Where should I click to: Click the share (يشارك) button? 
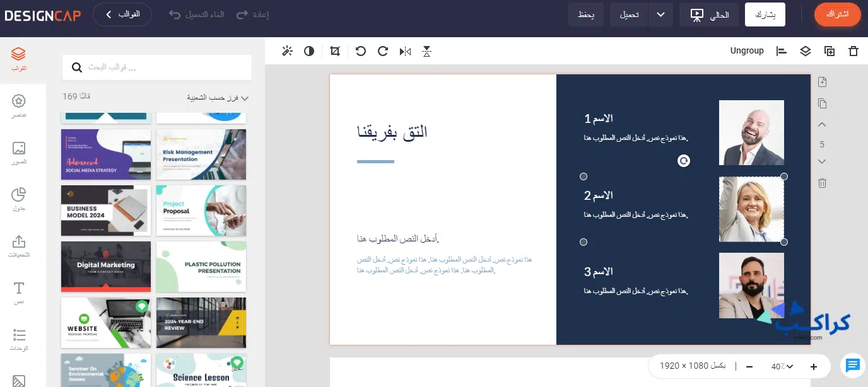coord(765,14)
